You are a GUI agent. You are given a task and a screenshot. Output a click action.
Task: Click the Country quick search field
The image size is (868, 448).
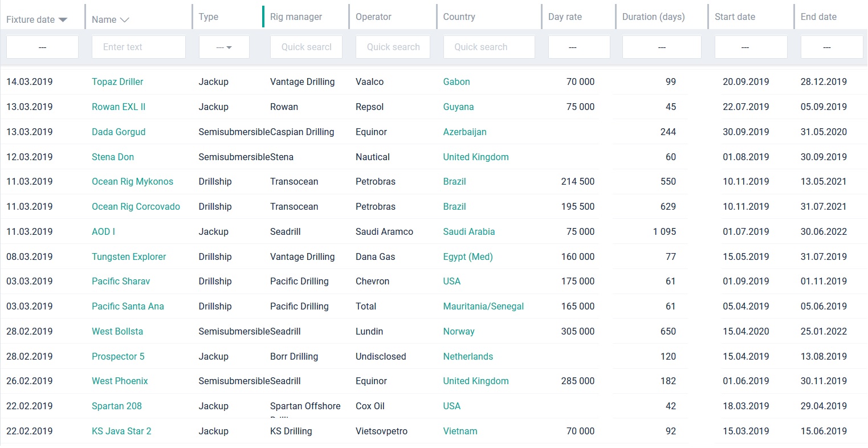[x=488, y=47]
